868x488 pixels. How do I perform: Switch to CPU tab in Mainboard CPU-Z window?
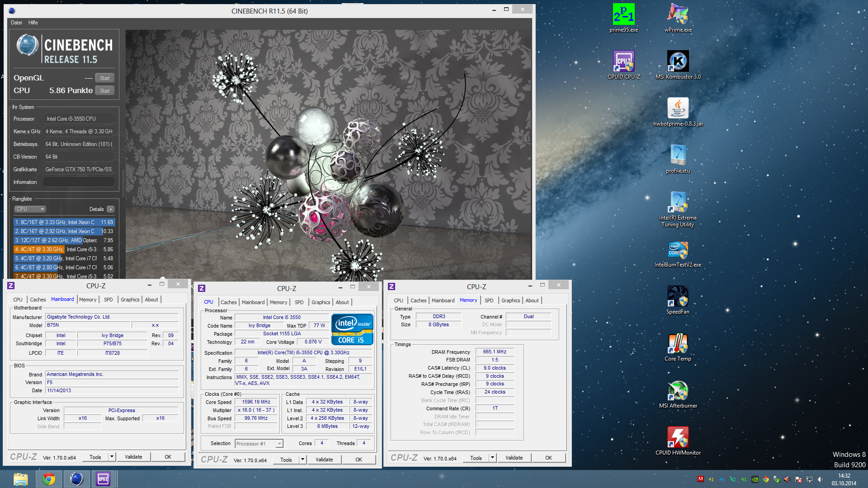[x=18, y=300]
